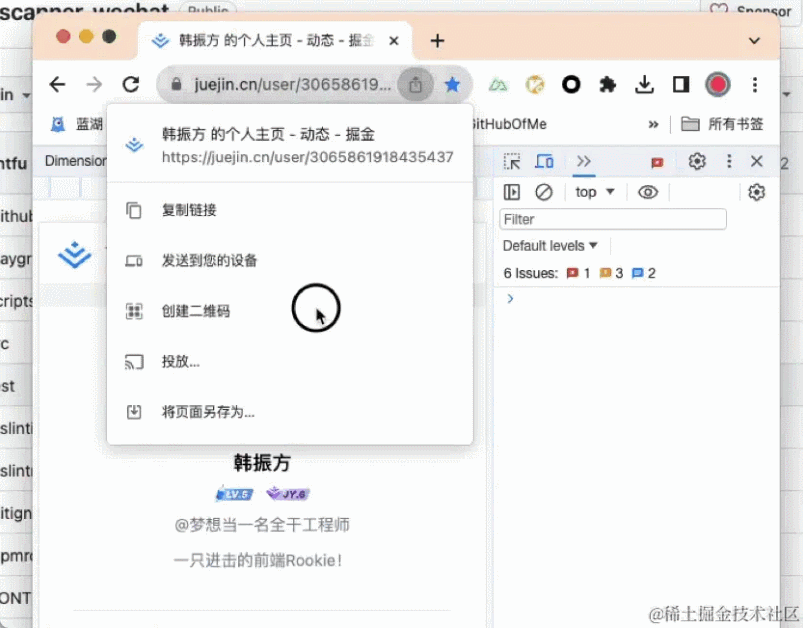Click the address bar URL
Screen dimensions: 803x628
click(292, 85)
